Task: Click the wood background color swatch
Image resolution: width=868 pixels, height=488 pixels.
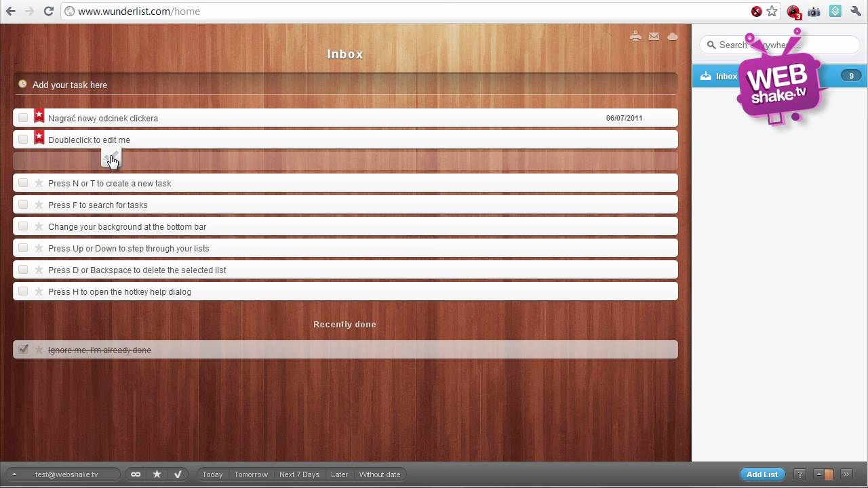Action: pos(829,474)
